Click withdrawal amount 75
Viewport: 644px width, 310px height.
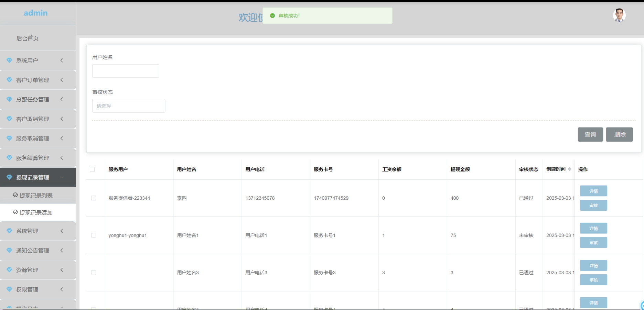point(453,235)
